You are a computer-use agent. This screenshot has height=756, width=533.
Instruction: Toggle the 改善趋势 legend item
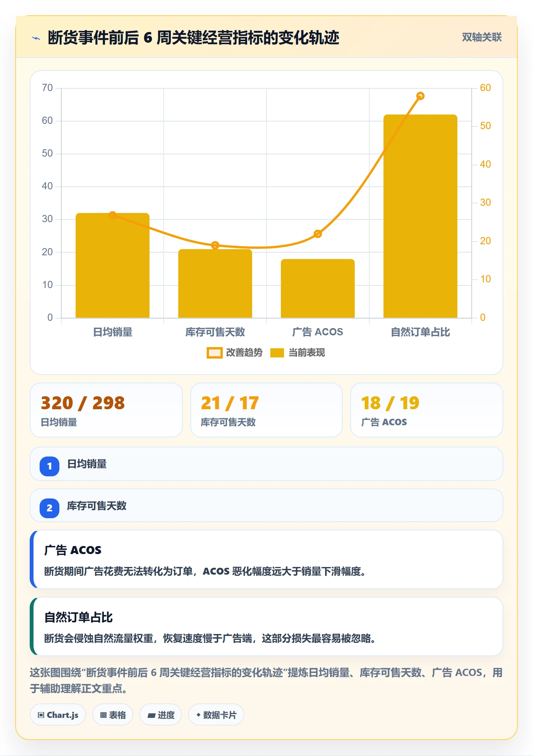[235, 353]
